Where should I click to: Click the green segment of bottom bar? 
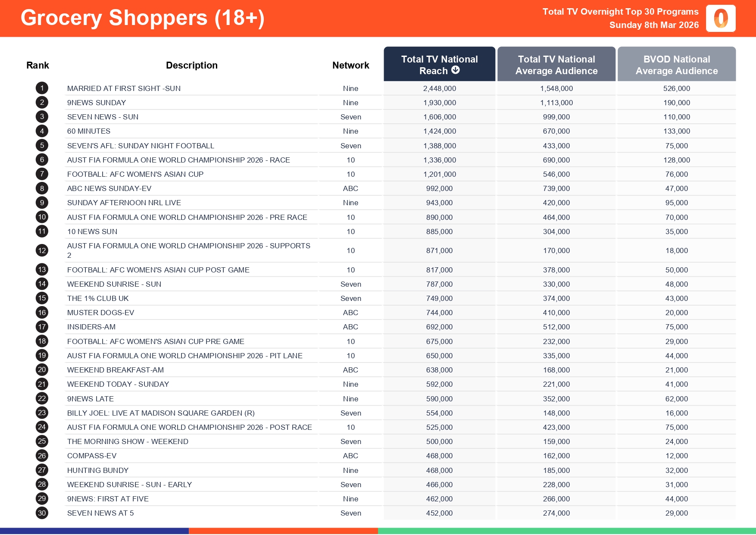click(x=567, y=531)
